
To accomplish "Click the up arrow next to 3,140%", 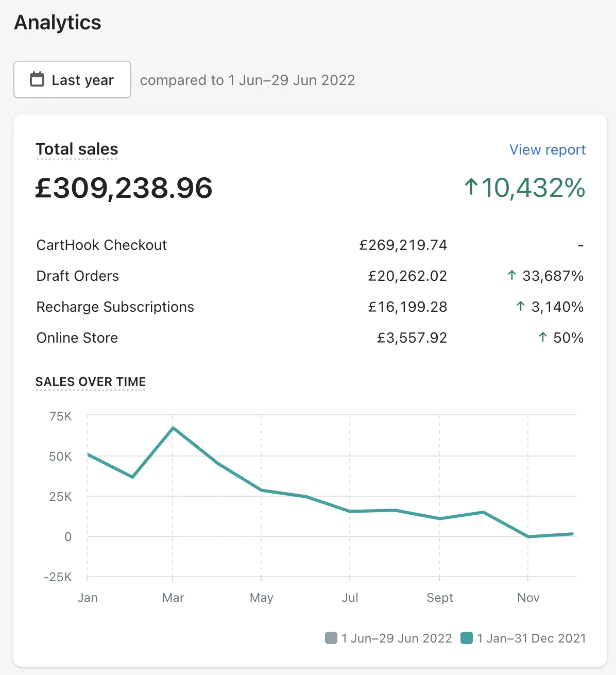I will (520, 307).
